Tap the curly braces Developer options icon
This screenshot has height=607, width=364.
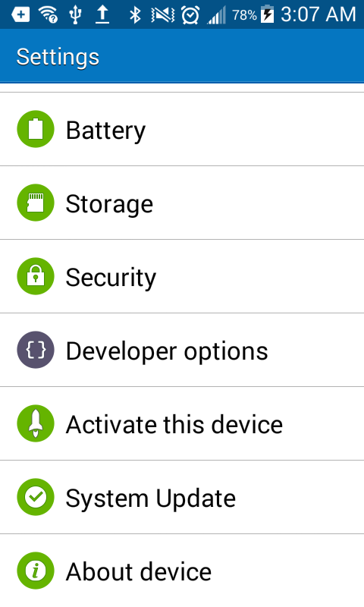coord(36,350)
